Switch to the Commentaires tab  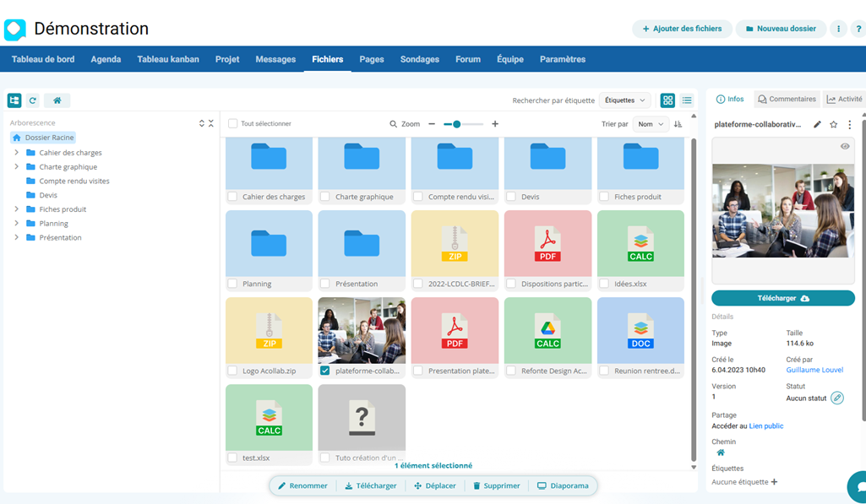pos(787,98)
